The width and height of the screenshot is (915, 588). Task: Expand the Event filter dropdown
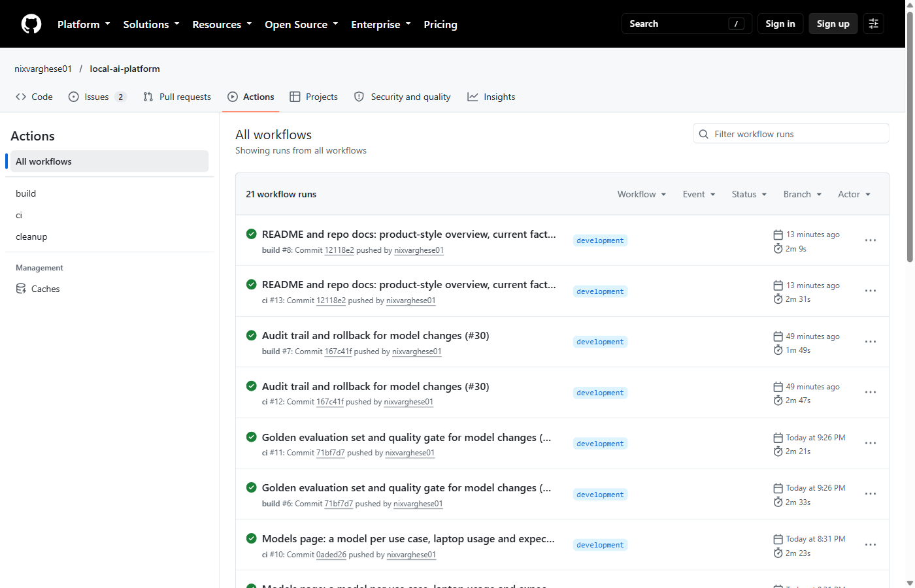click(x=699, y=194)
